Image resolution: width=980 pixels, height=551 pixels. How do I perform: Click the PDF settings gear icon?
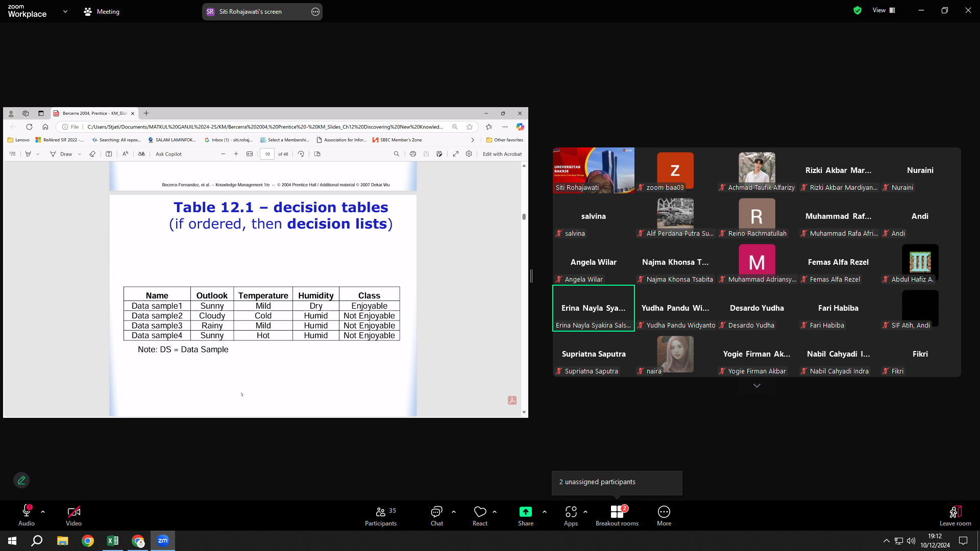tap(469, 154)
